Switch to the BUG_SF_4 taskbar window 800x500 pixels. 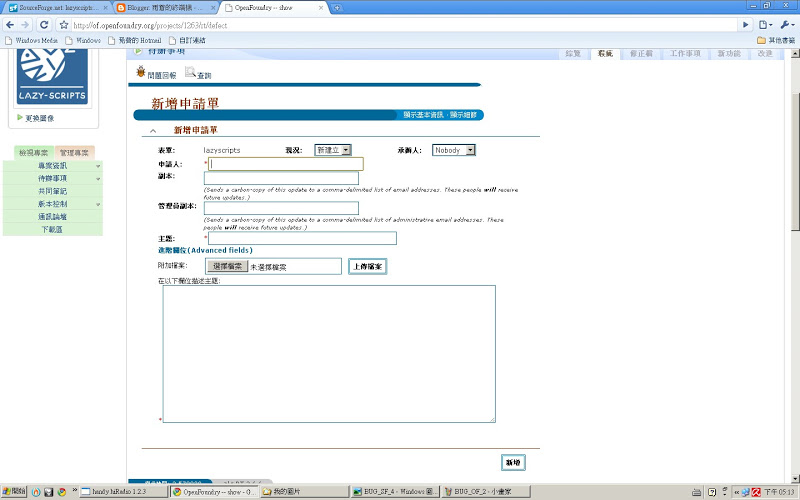click(x=396, y=491)
